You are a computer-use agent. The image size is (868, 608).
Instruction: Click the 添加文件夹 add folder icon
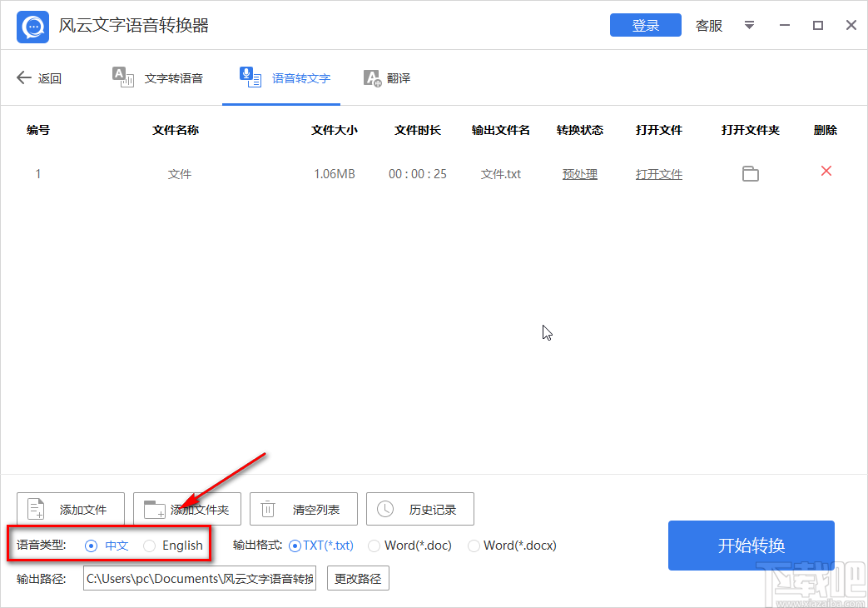coord(151,509)
